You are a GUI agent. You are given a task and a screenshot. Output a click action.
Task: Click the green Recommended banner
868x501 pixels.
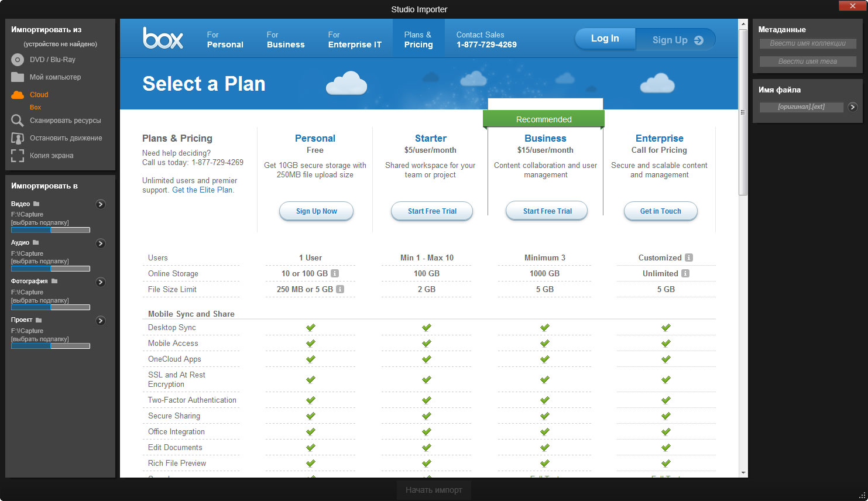point(544,119)
